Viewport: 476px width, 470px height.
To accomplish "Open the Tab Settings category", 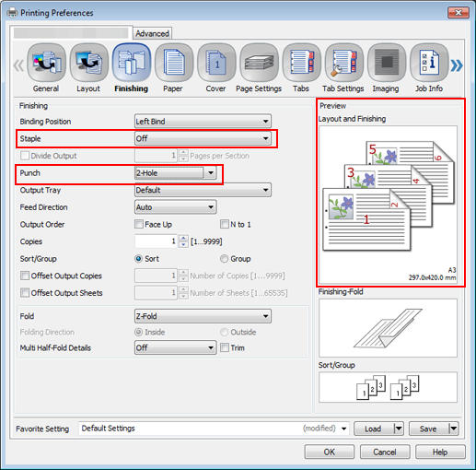I will 344,63.
